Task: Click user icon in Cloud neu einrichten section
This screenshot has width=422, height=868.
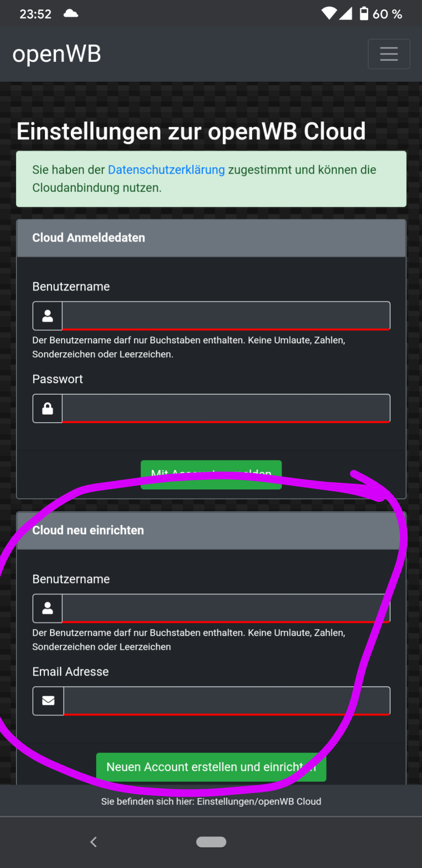Action: coord(48,608)
